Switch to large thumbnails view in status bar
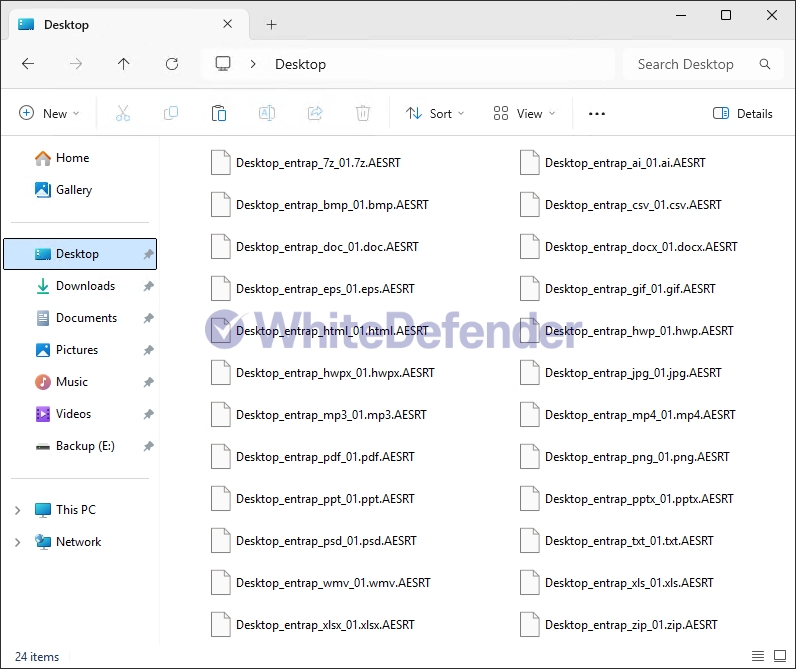The image size is (796, 669). (778, 656)
